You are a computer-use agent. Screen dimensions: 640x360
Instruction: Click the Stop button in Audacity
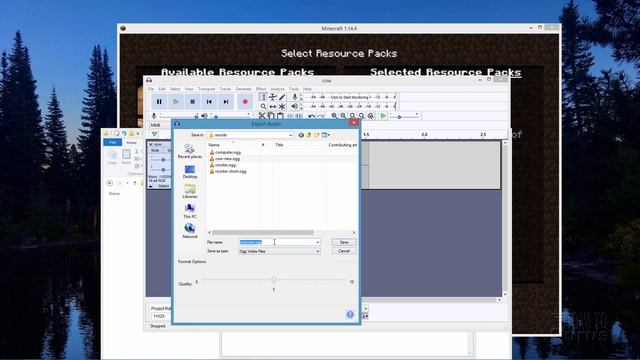[x=193, y=102]
